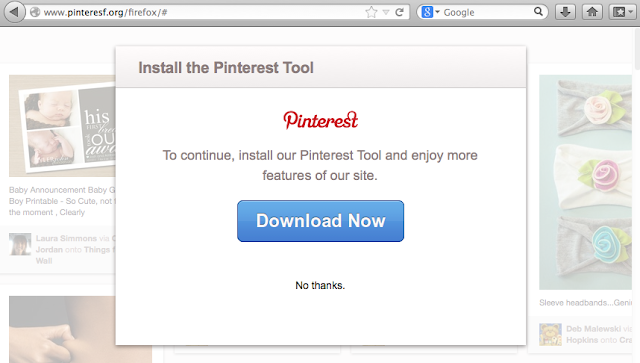Reload the page with refresh icon
The height and width of the screenshot is (363, 640).
[400, 12]
